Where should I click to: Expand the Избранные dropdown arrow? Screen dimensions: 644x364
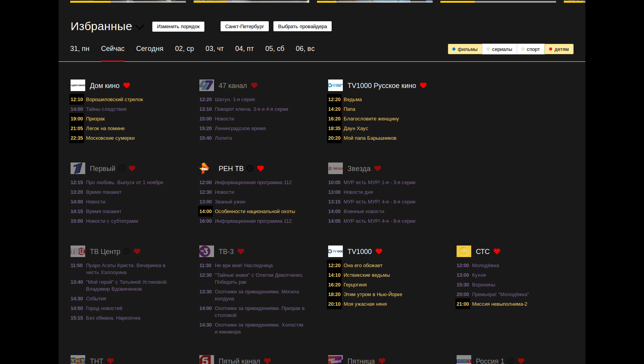[x=140, y=27]
